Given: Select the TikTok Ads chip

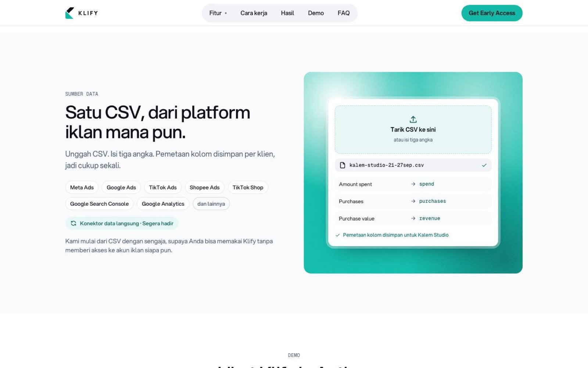Looking at the screenshot, I should (163, 187).
